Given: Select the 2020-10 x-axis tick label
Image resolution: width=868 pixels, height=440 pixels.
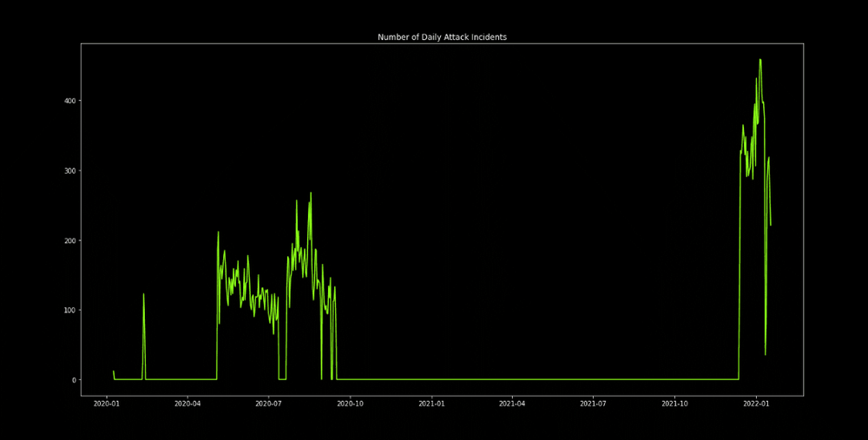Looking at the screenshot, I should (350, 404).
